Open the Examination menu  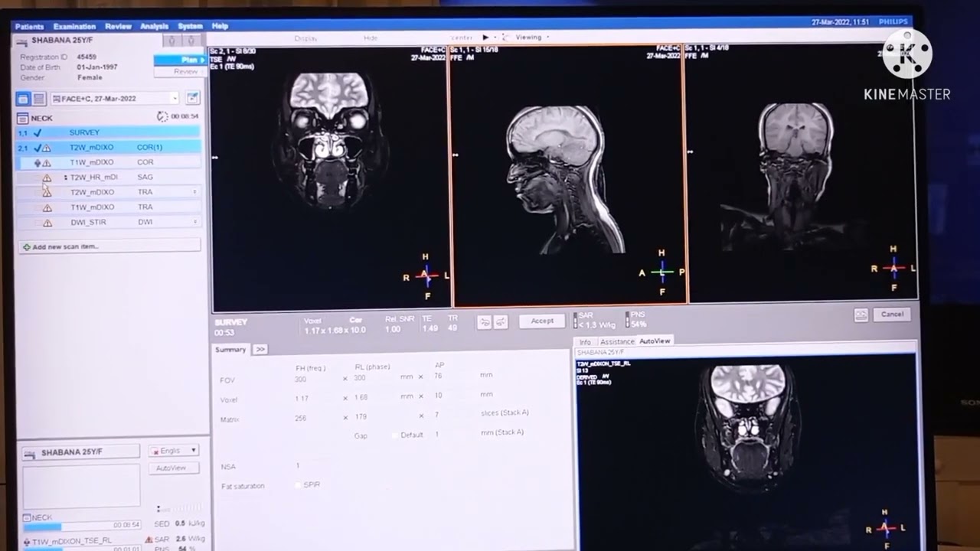75,27
